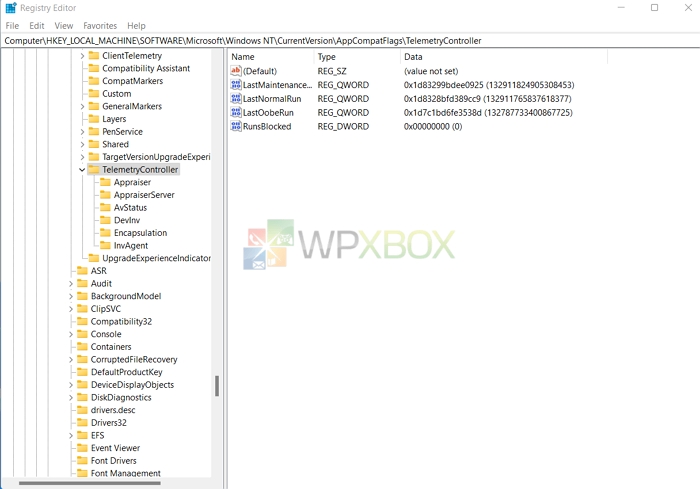Minimize the Registry Editor window
Viewport: 700px width, 489px height.
tap(621, 8)
